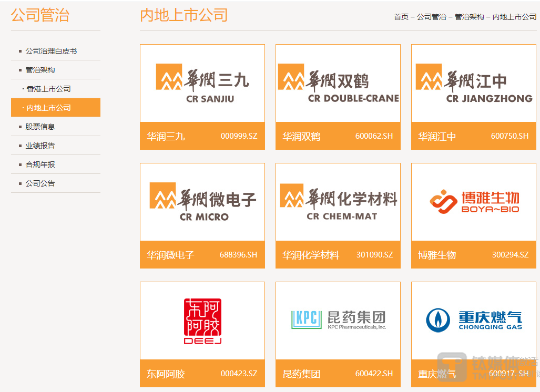Click the CR Micro logo image
Screen dimensions: 540x392
[x=202, y=202]
